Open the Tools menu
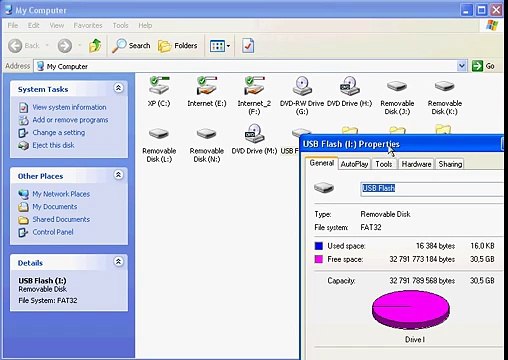 click(x=120, y=25)
